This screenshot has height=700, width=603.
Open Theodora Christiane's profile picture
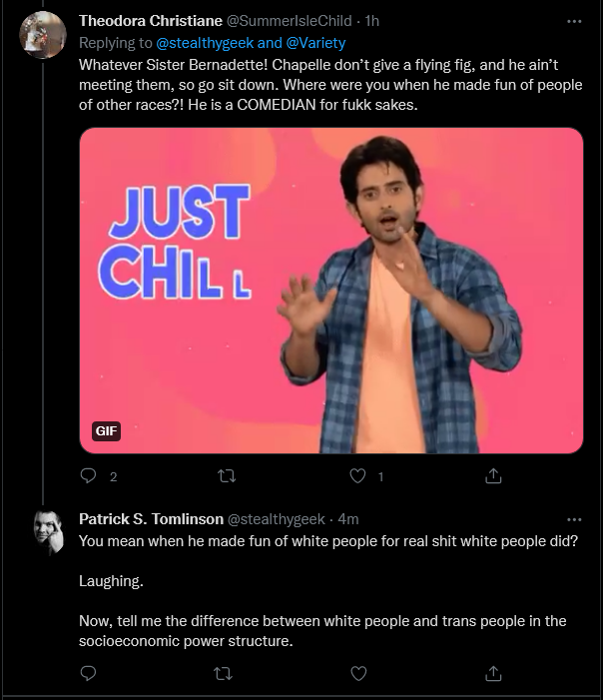coord(43,35)
